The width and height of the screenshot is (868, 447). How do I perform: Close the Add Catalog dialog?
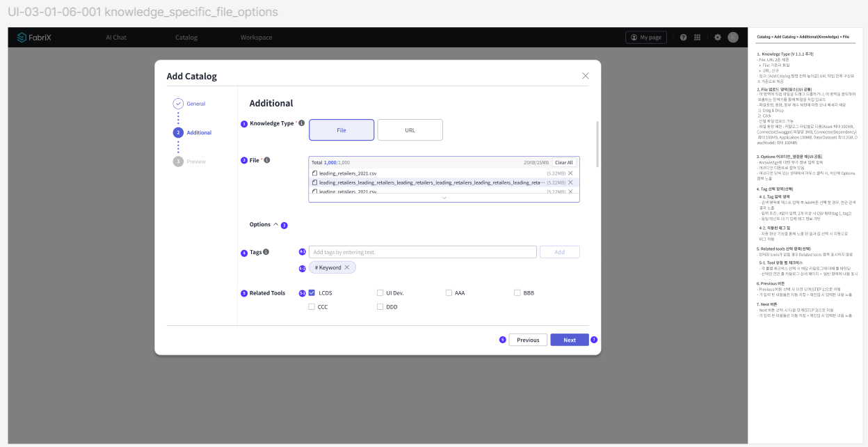586,76
